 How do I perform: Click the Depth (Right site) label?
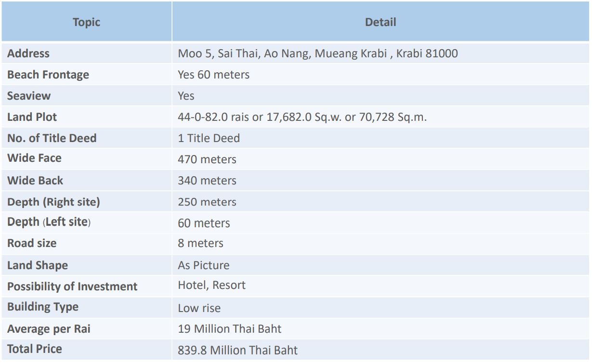[53, 202]
